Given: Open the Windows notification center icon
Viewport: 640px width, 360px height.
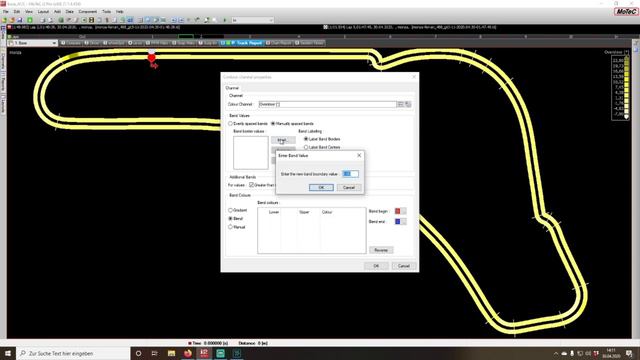Looking at the screenshot, I should (x=629, y=353).
